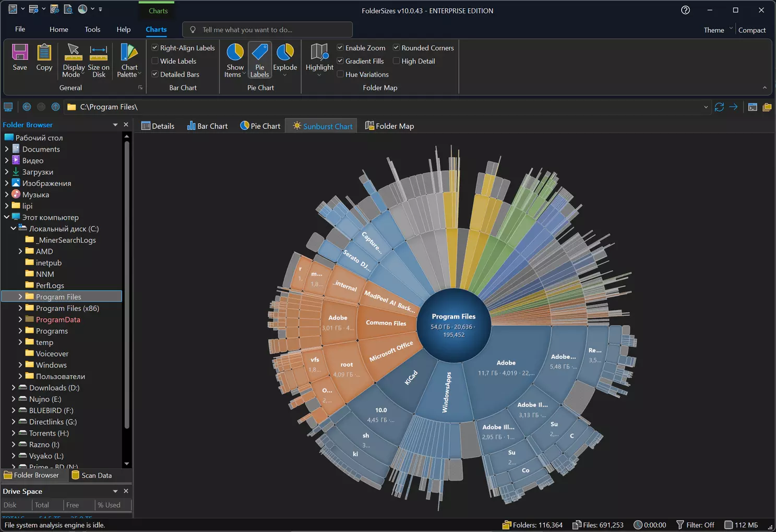The width and height of the screenshot is (776, 532).
Task: Uncheck the Gradient Fills option
Action: (x=340, y=61)
